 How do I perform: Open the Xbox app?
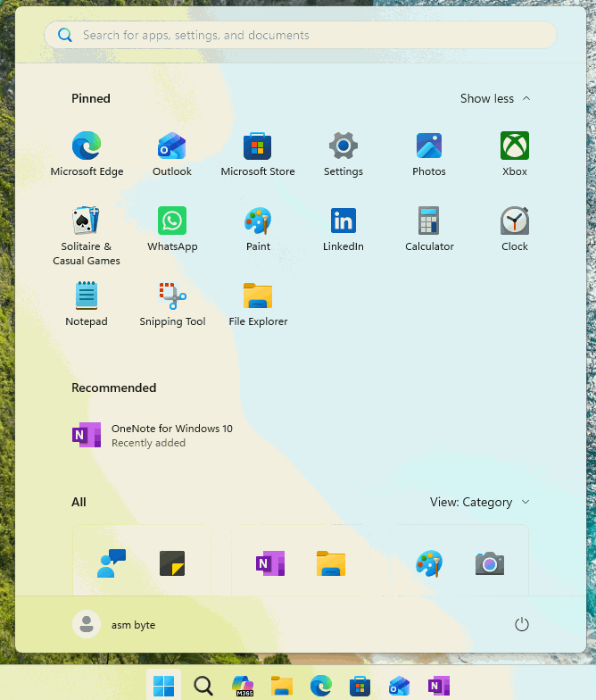[515, 154]
